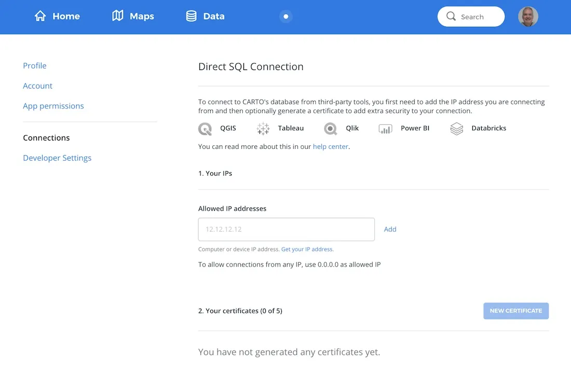Click the allowed IP address input field
The height and width of the screenshot is (392, 571).
coord(286,229)
